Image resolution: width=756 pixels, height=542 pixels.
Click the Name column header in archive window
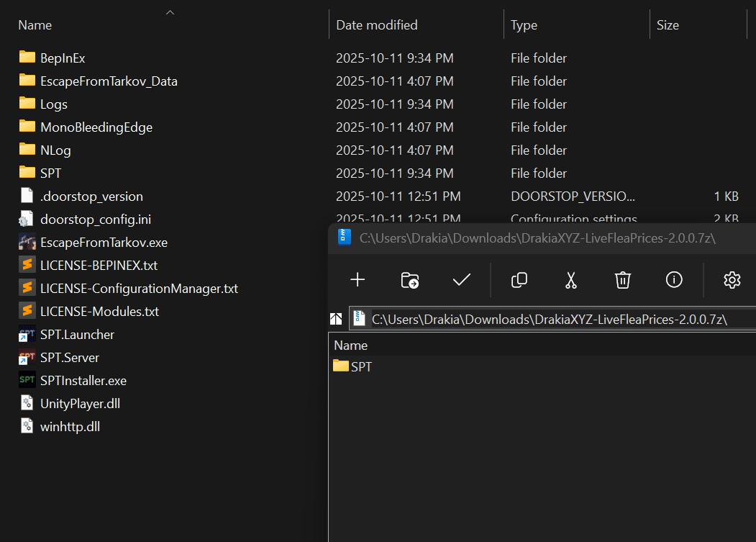[350, 345]
